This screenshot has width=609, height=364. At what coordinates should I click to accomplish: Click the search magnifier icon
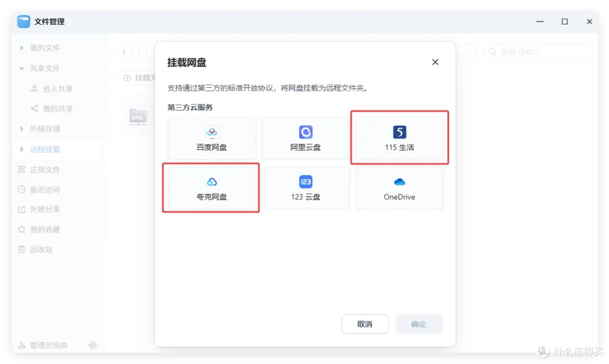point(492,52)
